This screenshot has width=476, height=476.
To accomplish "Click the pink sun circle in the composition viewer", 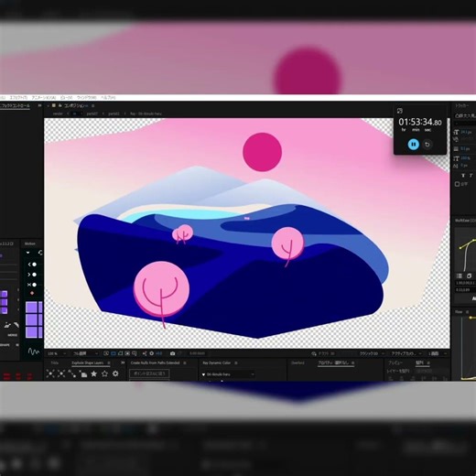I will click(x=262, y=152).
